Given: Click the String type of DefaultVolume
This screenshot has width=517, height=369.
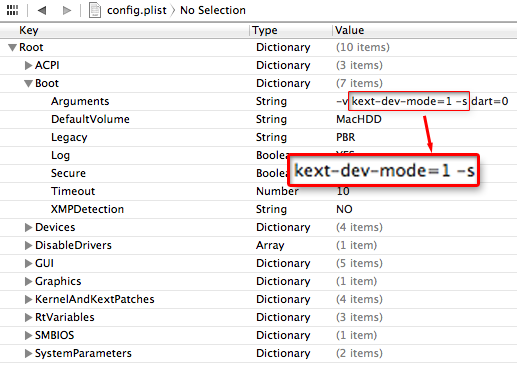Looking at the screenshot, I should (271, 119).
